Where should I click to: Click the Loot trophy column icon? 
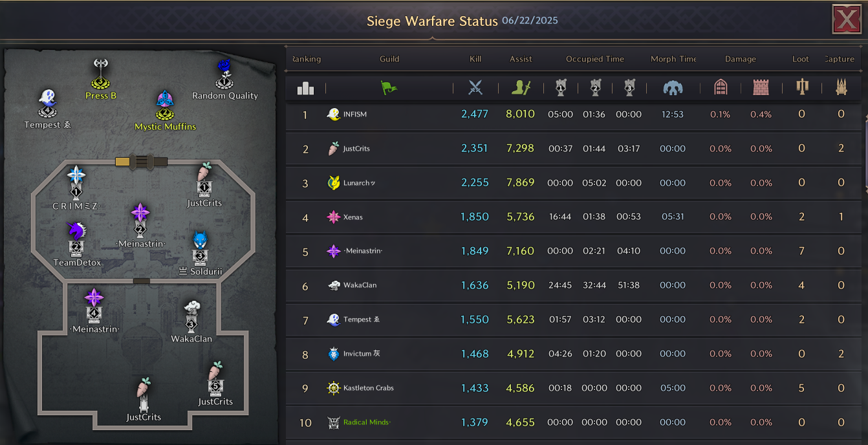pos(802,87)
